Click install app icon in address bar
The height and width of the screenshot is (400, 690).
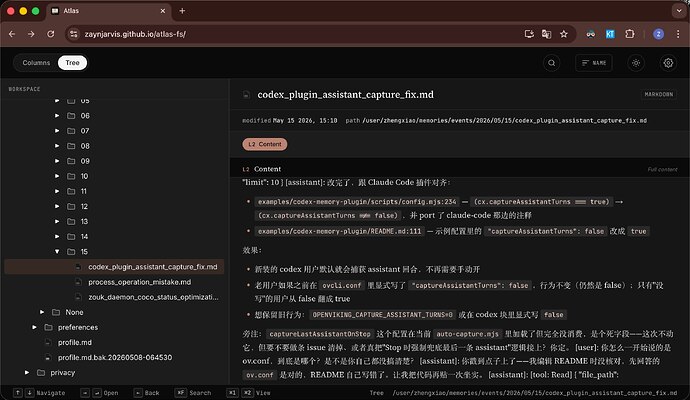pyautogui.click(x=529, y=34)
